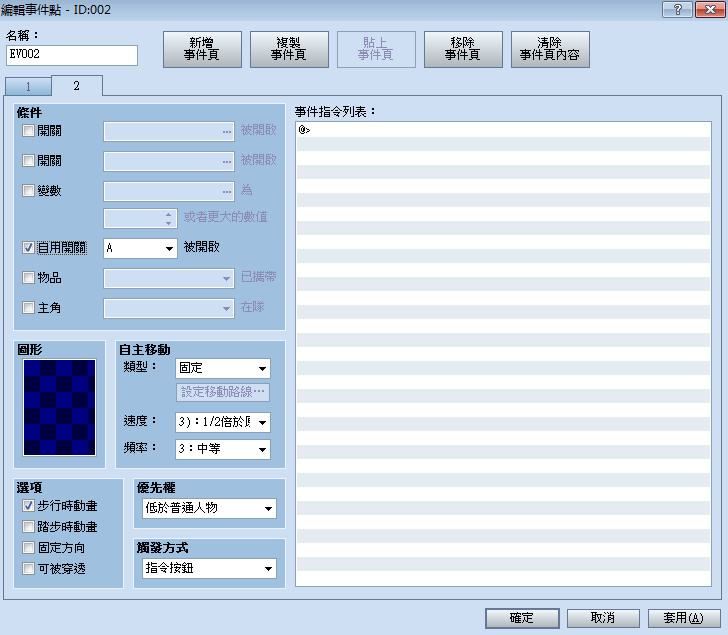728x635 pixels.
Task: Open the 物品 item dropdown
Action: tap(169, 279)
